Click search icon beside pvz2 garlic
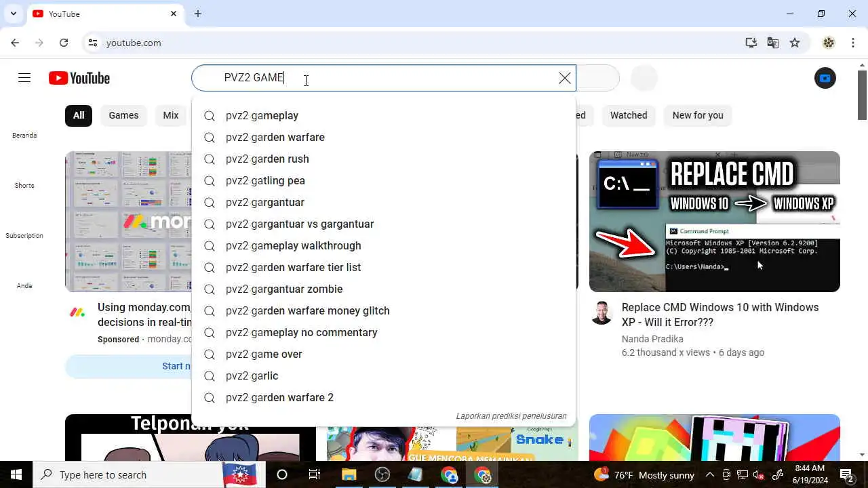 210,376
